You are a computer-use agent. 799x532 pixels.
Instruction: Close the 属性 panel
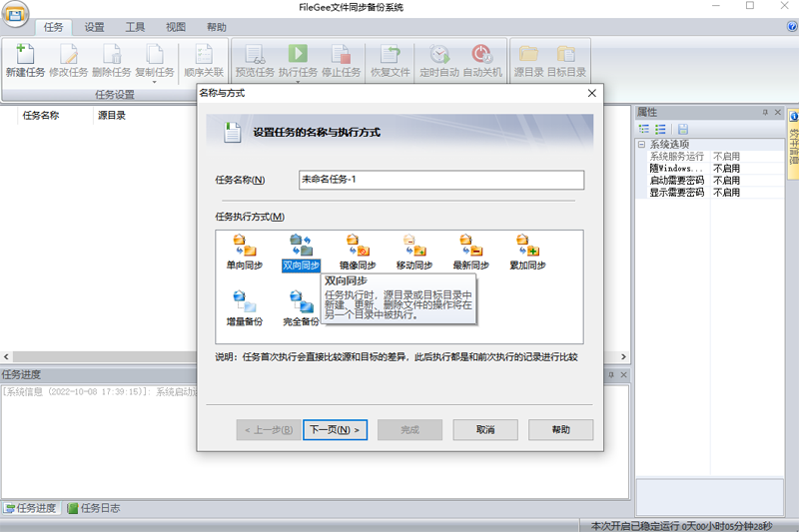click(x=778, y=112)
